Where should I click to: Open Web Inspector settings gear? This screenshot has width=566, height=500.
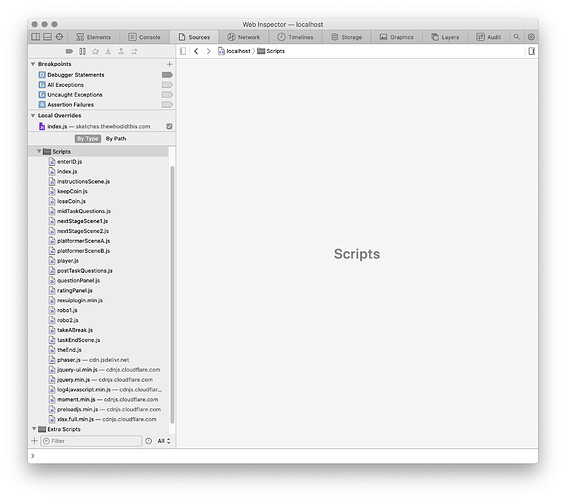(x=531, y=37)
